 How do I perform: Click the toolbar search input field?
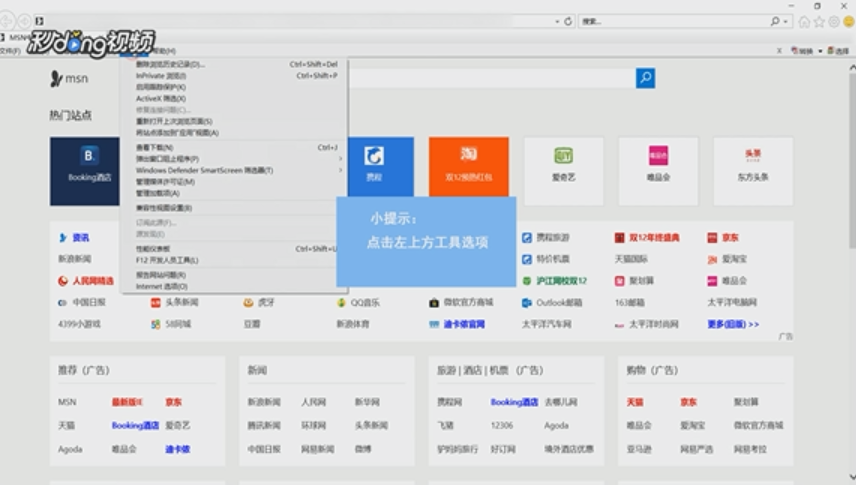(x=673, y=21)
